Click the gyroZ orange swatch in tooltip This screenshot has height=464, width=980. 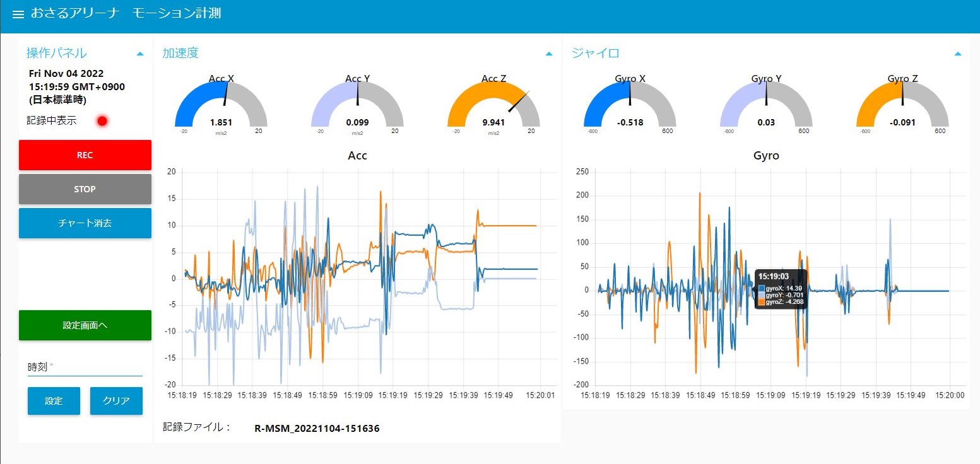[x=761, y=302]
